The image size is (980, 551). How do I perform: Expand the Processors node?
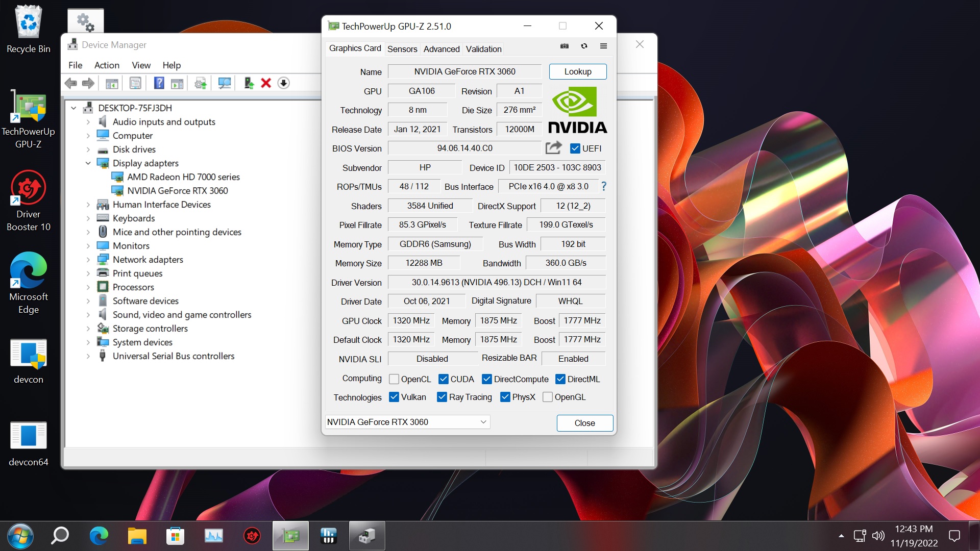tap(88, 287)
